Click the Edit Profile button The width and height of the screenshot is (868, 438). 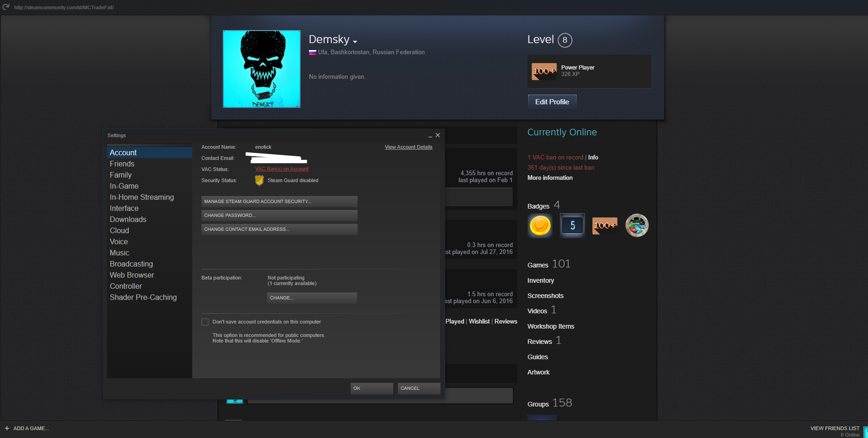552,102
